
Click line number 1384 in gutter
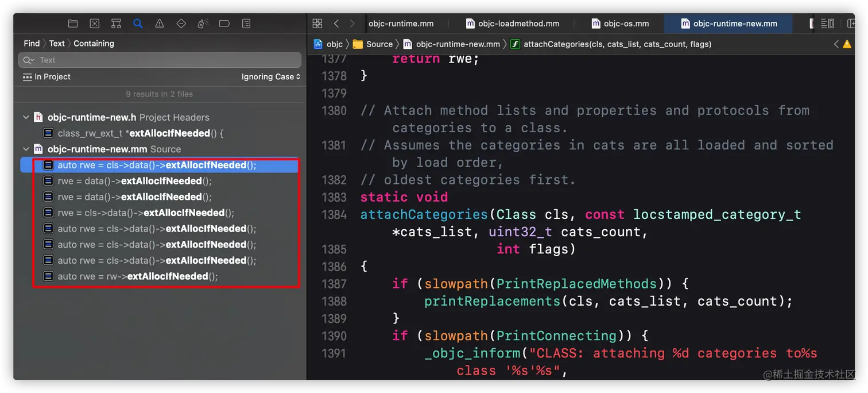pyautogui.click(x=334, y=214)
